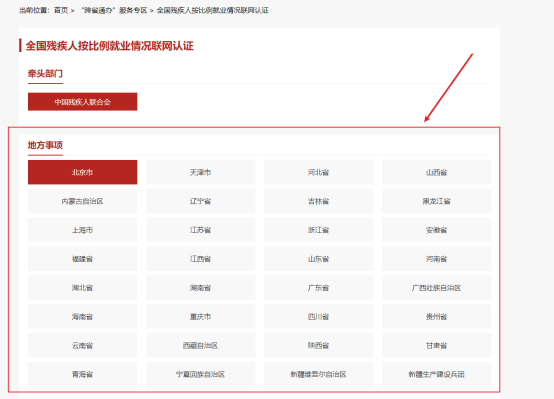Click the 全国残疾人按比例就业情况联网认证 page title
554x399 pixels.
(x=110, y=46)
